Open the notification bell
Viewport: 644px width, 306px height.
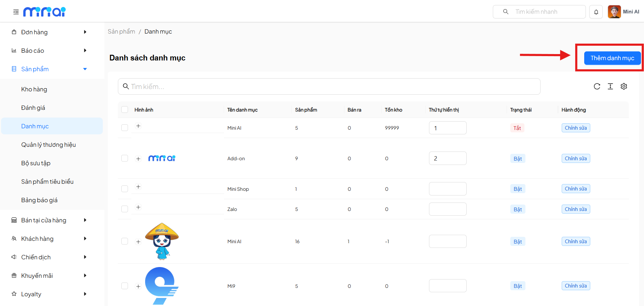coord(596,12)
